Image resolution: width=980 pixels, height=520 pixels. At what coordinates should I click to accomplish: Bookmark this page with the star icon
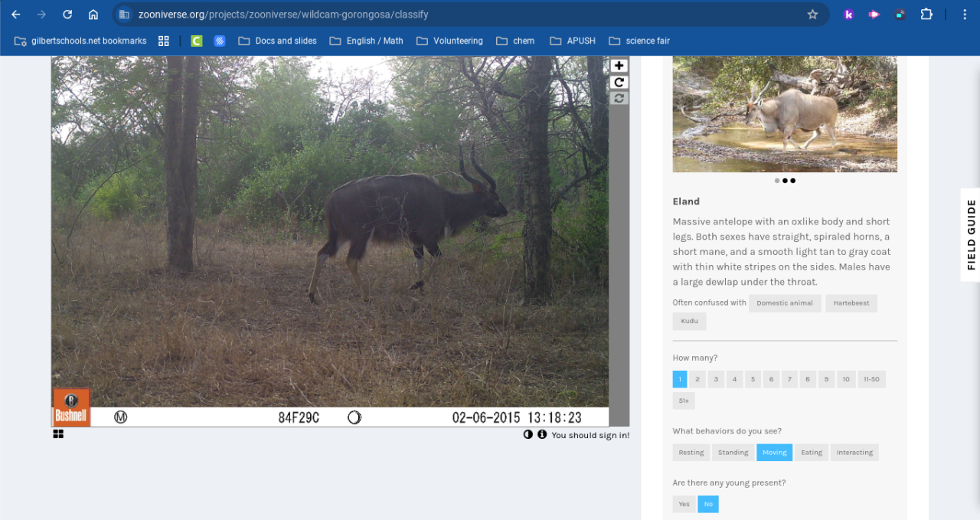(812, 15)
